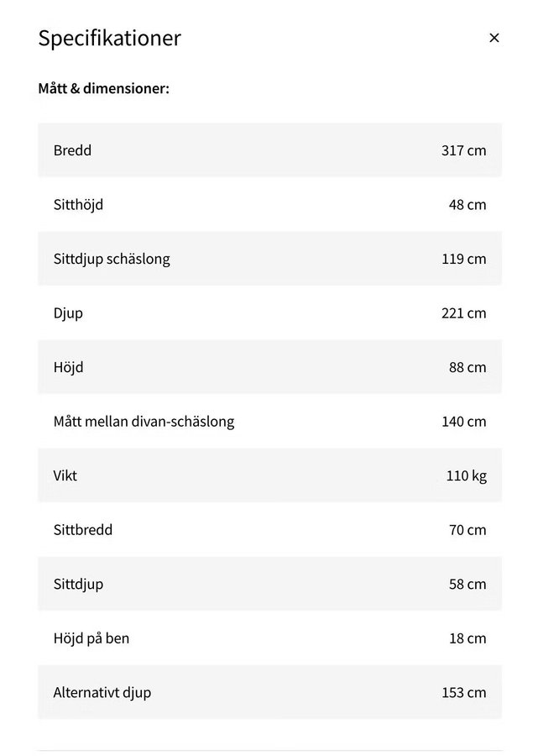Click Mått mellan divan-schäslong label

(x=144, y=422)
